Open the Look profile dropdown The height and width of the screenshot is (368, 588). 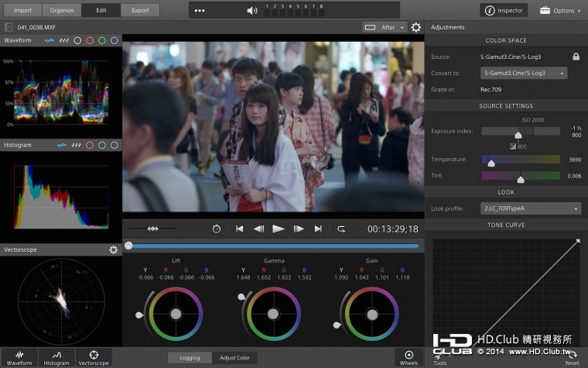click(x=531, y=208)
